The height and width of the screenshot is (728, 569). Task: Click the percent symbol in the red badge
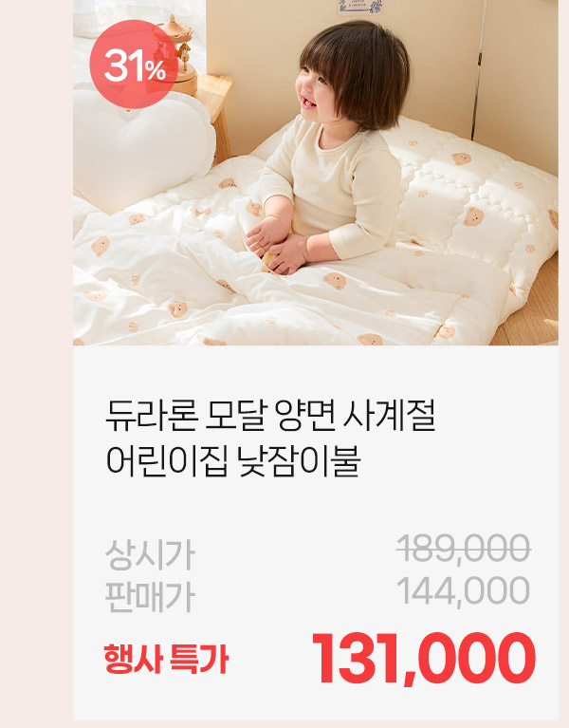[155, 70]
